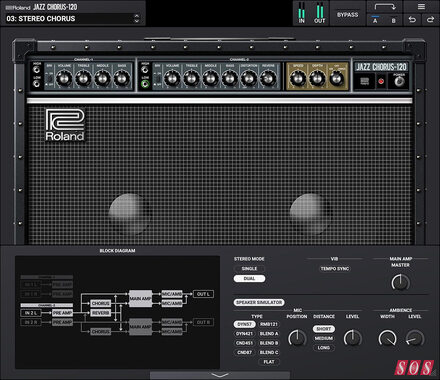Click the Channel-2 Middle knob

[210, 79]
